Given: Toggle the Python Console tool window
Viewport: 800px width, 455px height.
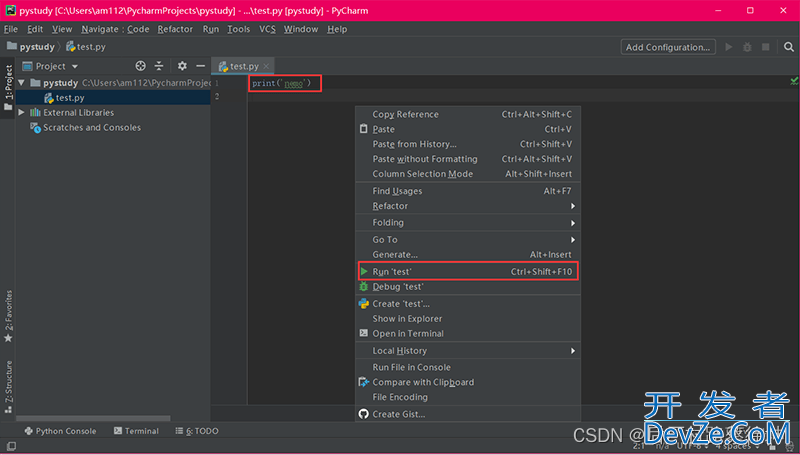Looking at the screenshot, I should (60, 431).
